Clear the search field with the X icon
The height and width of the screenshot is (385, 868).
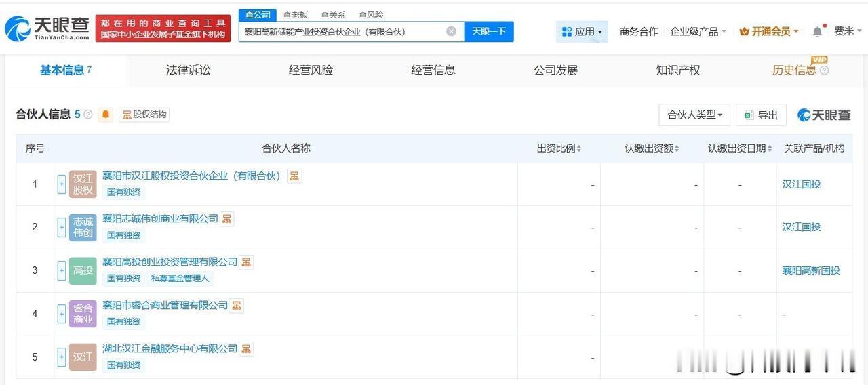click(451, 31)
